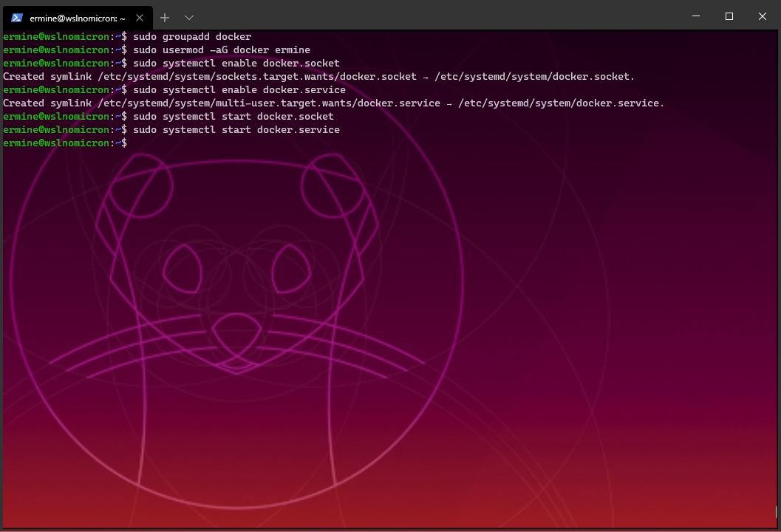Click the systemctl enable docker.socket command
The image size is (781, 532).
236,63
